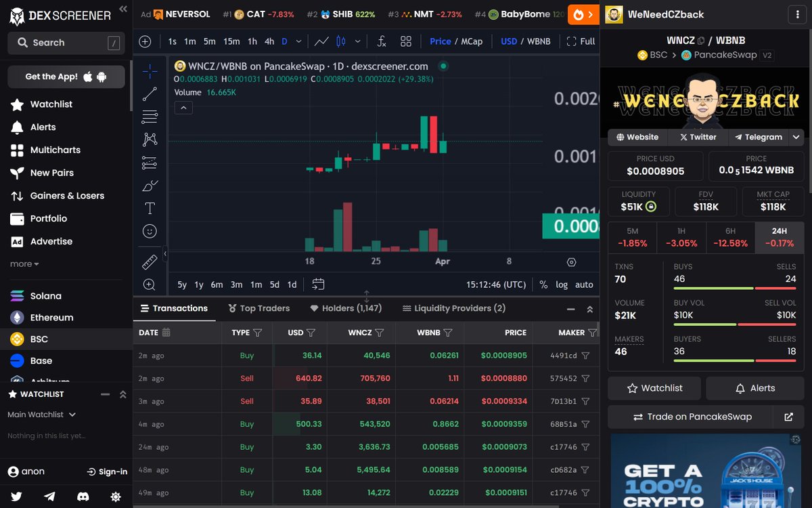Toggle log scale on chart
The image size is (812, 508).
pos(562,284)
